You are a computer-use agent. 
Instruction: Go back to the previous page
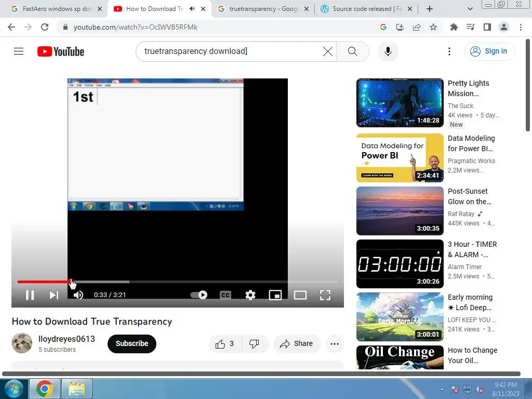(11, 27)
